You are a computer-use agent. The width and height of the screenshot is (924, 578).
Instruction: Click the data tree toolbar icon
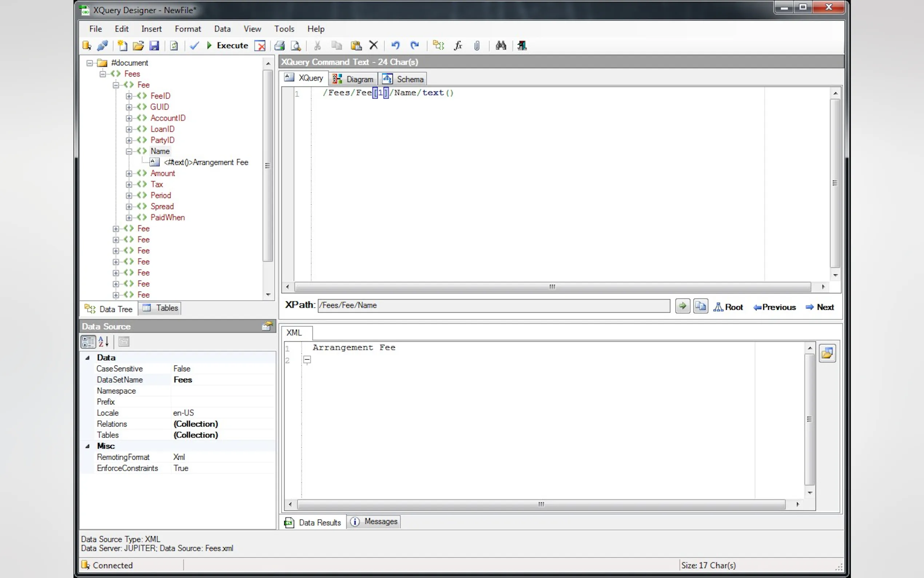438,45
